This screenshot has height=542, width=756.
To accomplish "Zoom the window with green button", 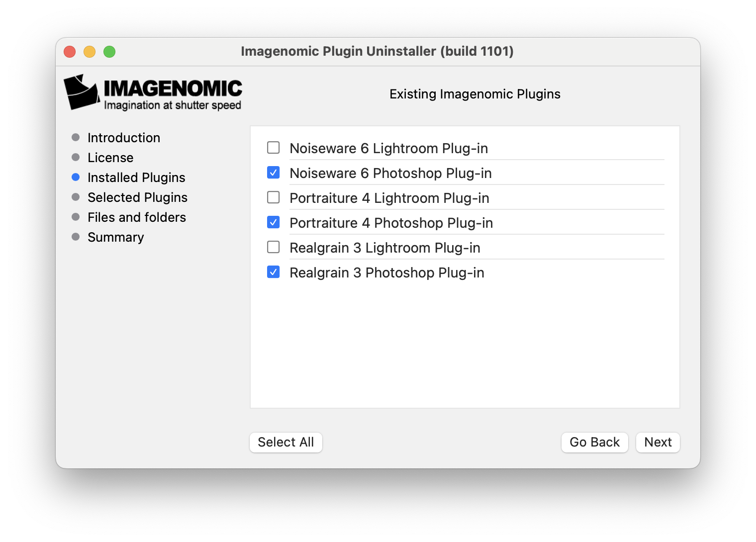I will point(109,52).
